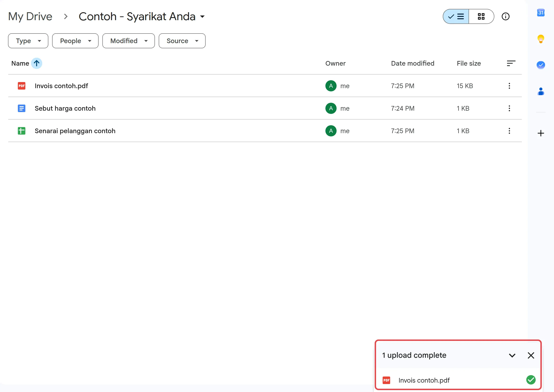Click PDF icon in upload complete panel
The image size is (554, 392).
(386, 380)
